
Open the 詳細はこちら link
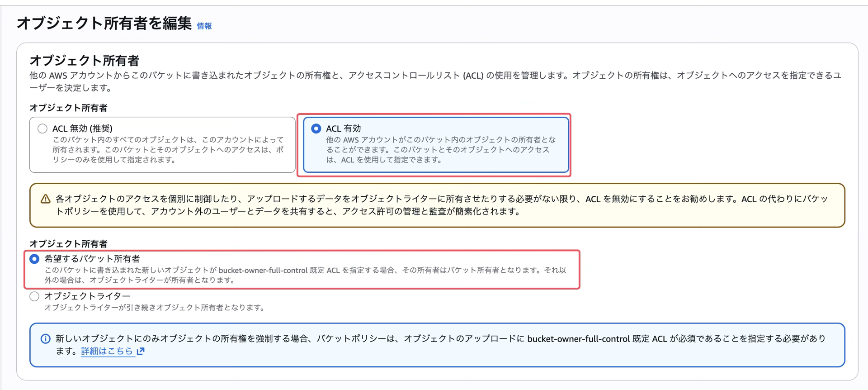click(x=107, y=351)
